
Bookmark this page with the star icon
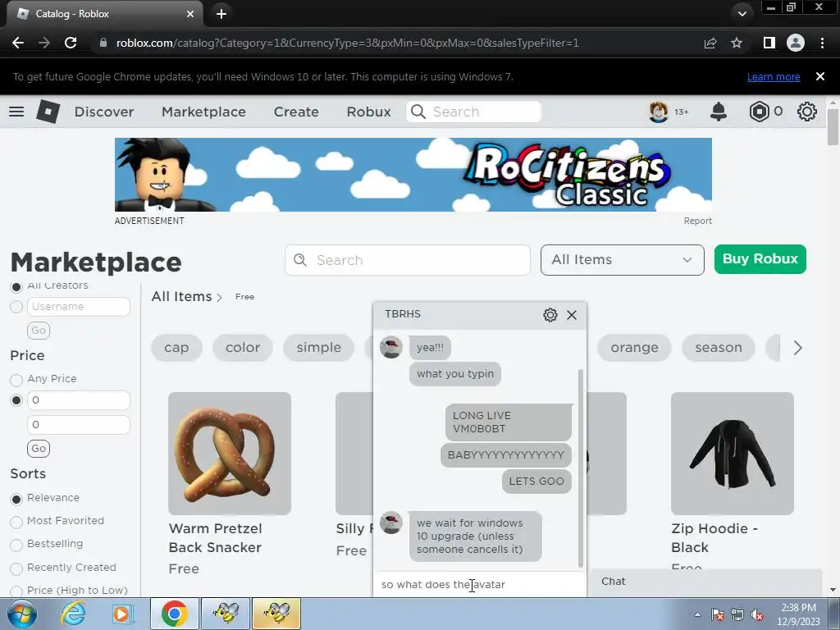[x=737, y=43]
